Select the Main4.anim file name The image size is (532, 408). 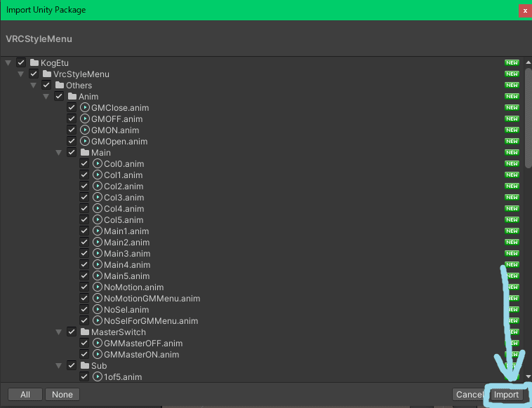click(127, 265)
